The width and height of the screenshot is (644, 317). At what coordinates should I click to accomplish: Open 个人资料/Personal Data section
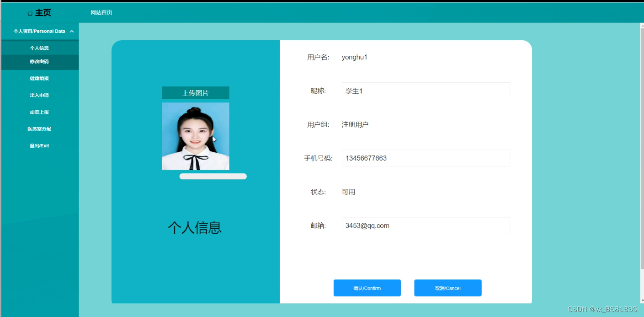[x=39, y=31]
